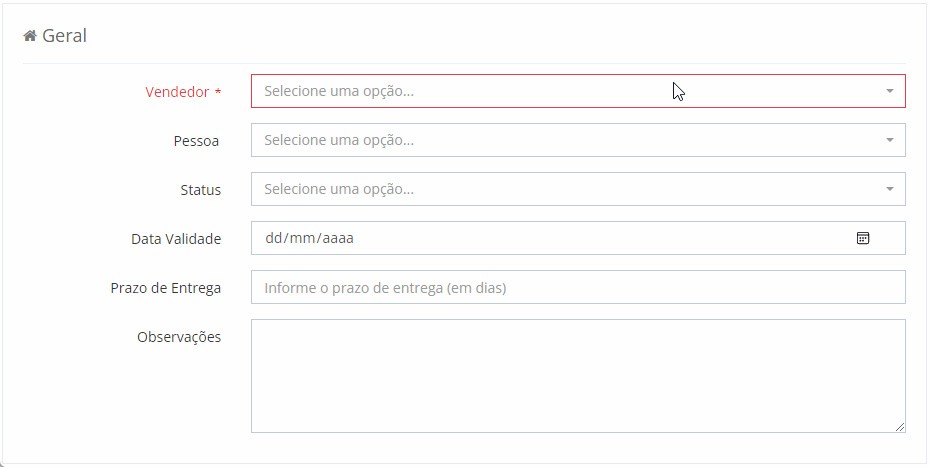Image resolution: width=930 pixels, height=467 pixels.
Task: Click the Observações textarea resize handle
Action: [x=900, y=427]
